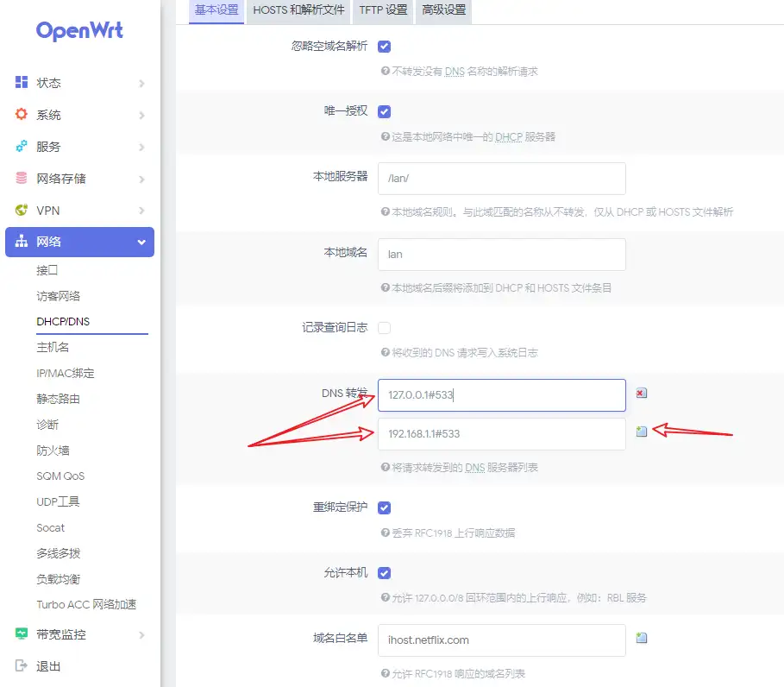This screenshot has height=687, width=784.
Task: Click the 退出 logout icon
Action: pos(22,665)
